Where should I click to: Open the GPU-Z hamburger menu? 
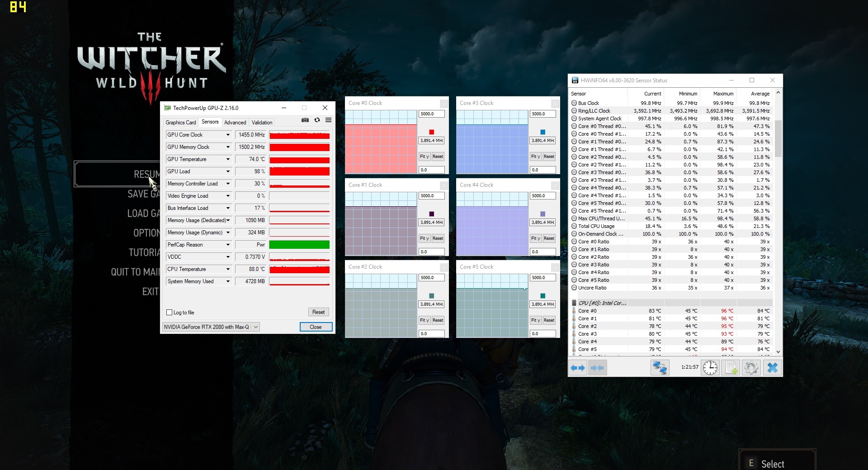328,120
